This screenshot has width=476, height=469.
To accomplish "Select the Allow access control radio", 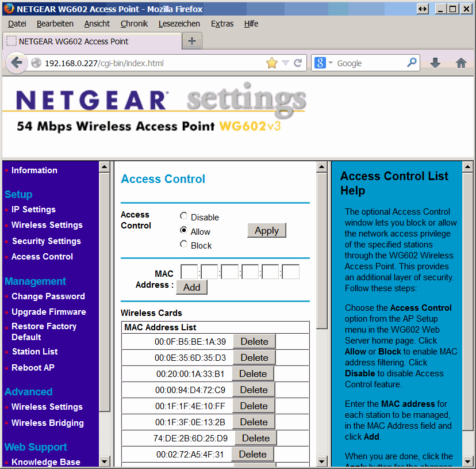I will pos(184,231).
